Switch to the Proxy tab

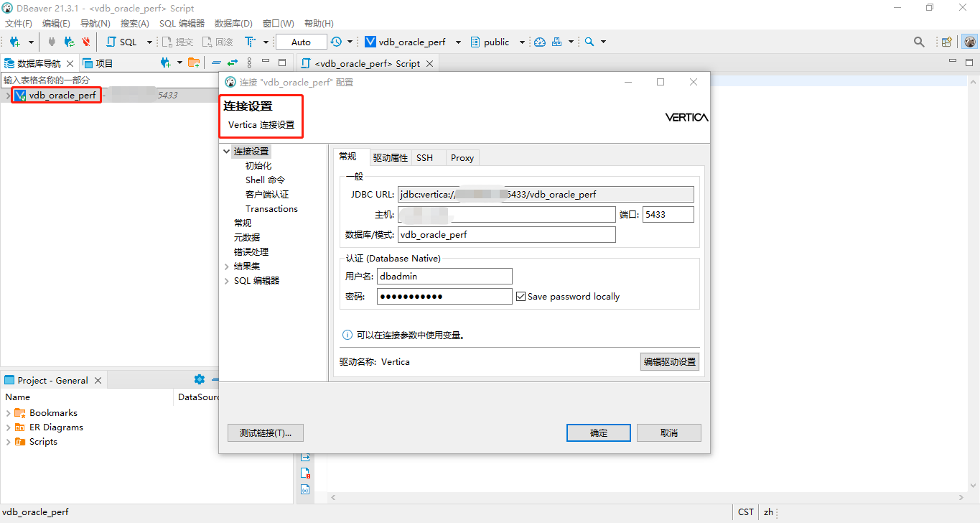pyautogui.click(x=462, y=157)
